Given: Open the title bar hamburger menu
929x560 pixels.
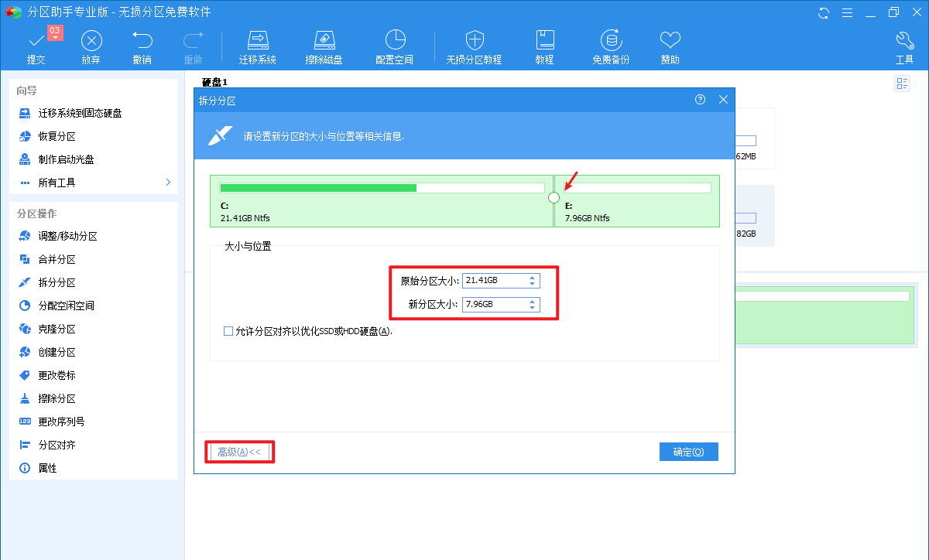Looking at the screenshot, I should (x=847, y=12).
